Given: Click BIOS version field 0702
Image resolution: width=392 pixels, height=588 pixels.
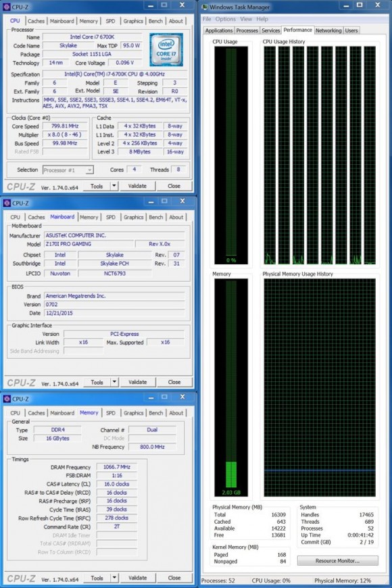Looking at the screenshot, I should [x=114, y=305].
